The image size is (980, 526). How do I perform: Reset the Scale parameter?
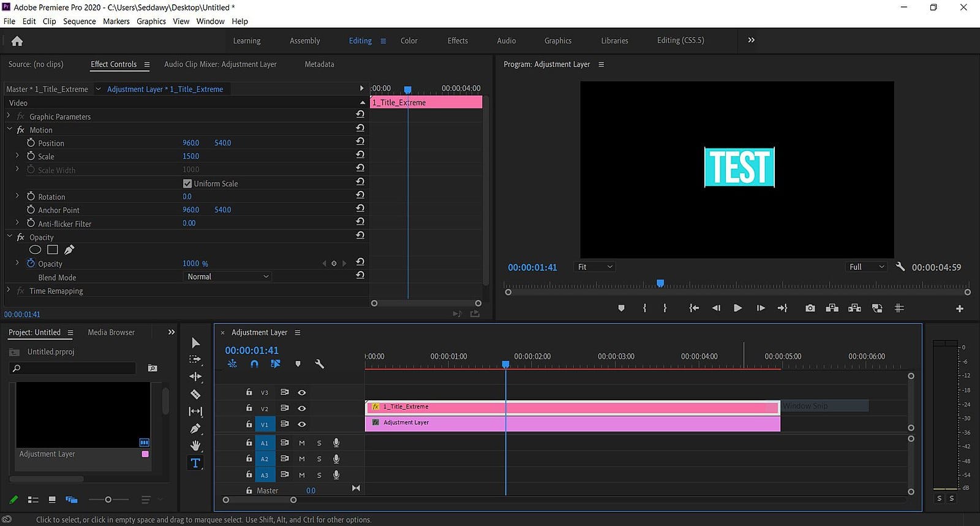(360, 156)
